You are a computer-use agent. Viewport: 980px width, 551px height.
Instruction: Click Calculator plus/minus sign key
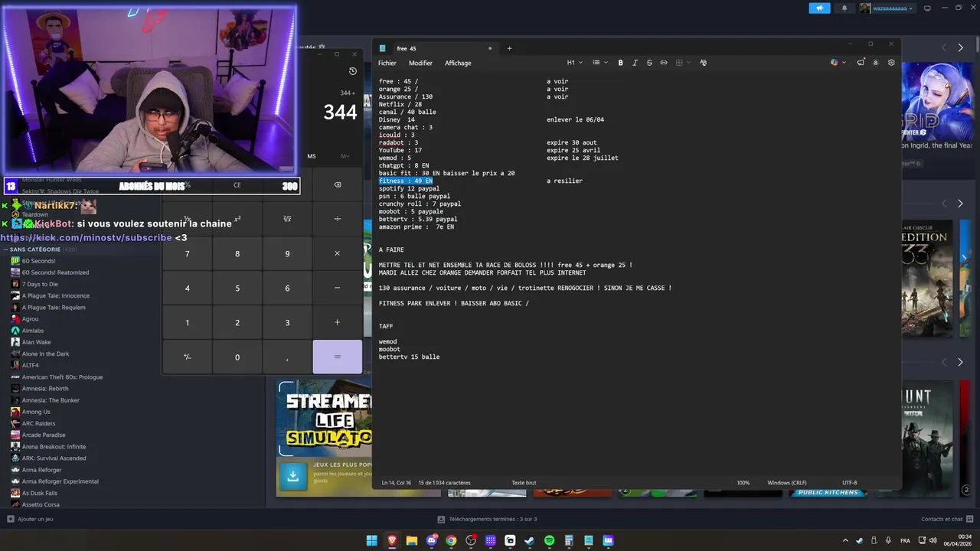click(187, 357)
